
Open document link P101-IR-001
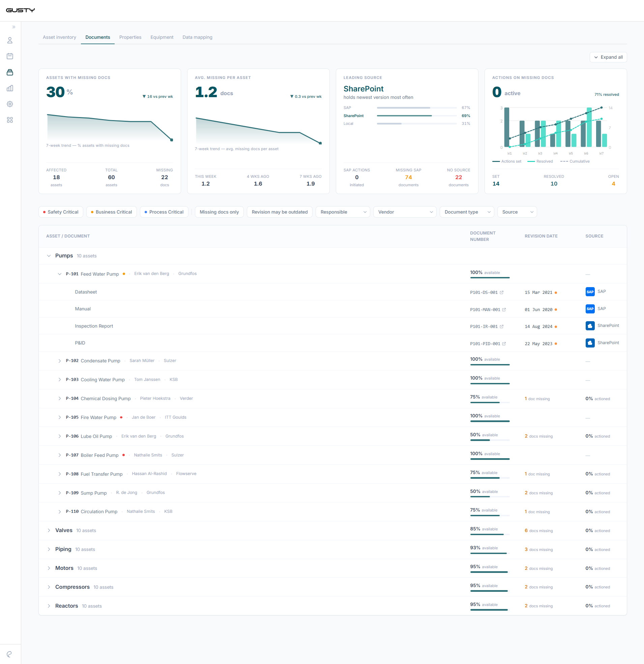484,327
